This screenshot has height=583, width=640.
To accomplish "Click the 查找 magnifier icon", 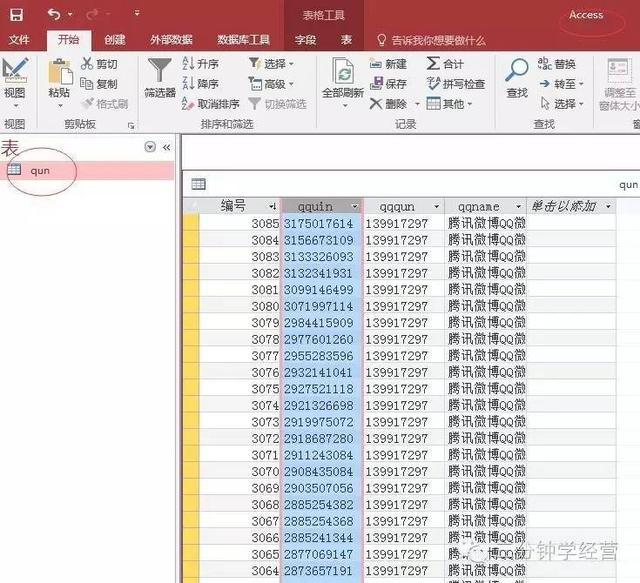I will (x=517, y=70).
